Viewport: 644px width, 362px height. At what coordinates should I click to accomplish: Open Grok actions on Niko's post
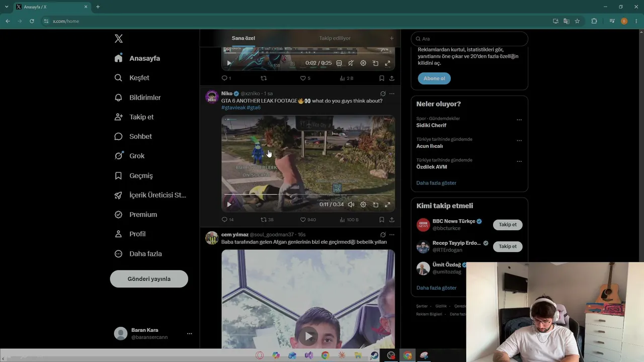pos(383,94)
